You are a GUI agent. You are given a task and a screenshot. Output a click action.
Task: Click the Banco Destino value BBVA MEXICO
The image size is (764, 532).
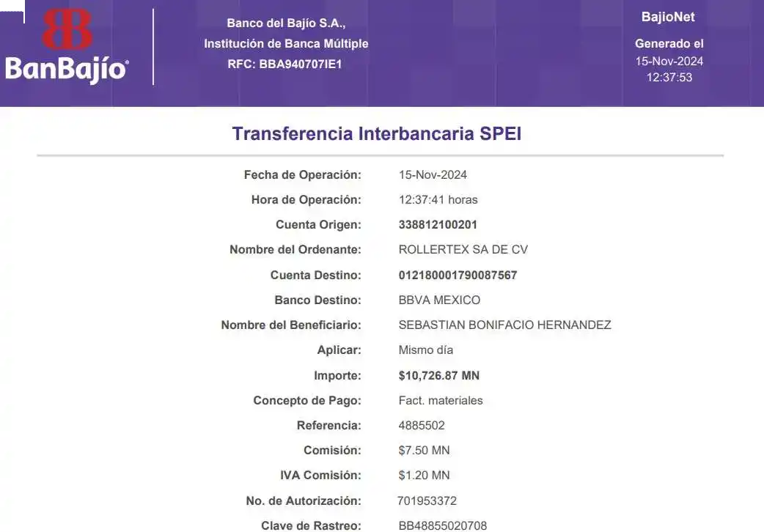pyautogui.click(x=439, y=300)
